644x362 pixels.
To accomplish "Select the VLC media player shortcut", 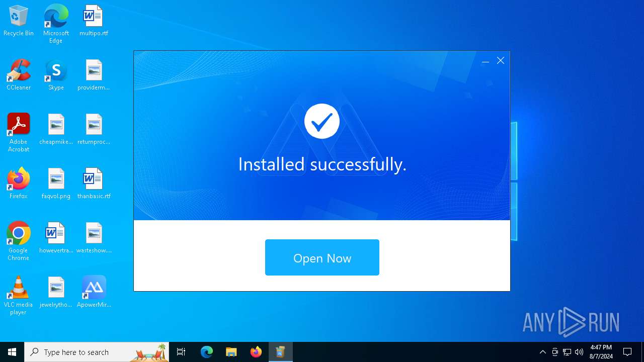I will pos(19,296).
